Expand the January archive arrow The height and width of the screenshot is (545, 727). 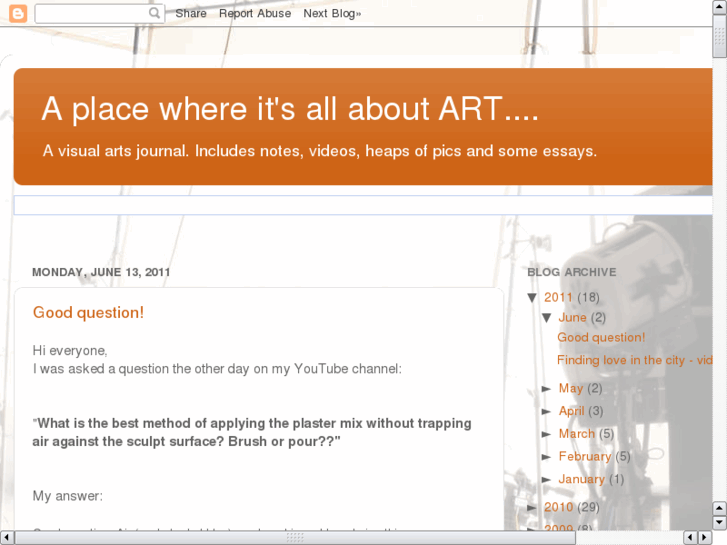tap(547, 480)
